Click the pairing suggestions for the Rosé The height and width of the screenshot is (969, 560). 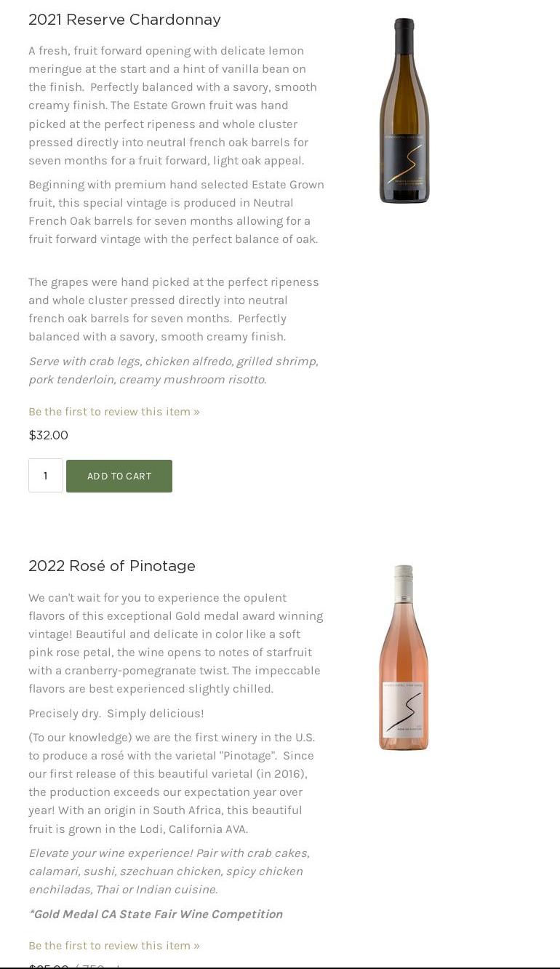tap(169, 871)
